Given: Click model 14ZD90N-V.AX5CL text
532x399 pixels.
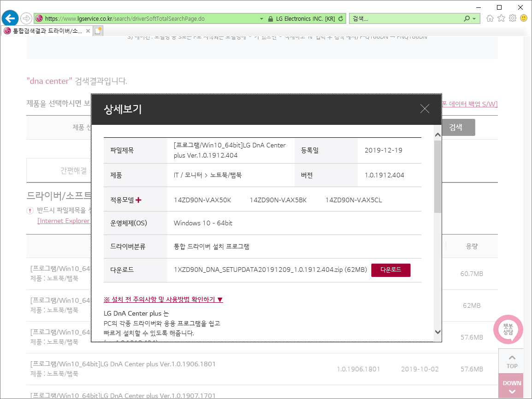Looking at the screenshot, I should tap(354, 200).
